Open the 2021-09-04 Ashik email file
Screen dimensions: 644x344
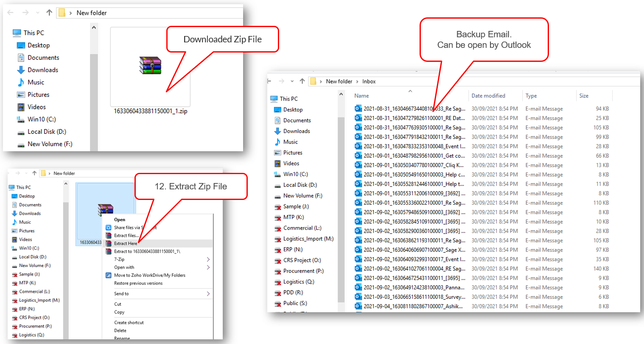[x=413, y=306]
